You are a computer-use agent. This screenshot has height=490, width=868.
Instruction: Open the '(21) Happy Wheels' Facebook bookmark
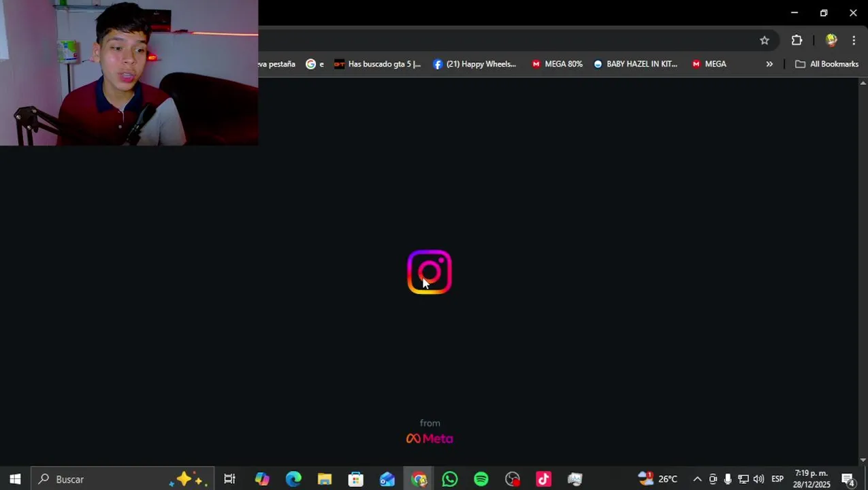pyautogui.click(x=475, y=64)
